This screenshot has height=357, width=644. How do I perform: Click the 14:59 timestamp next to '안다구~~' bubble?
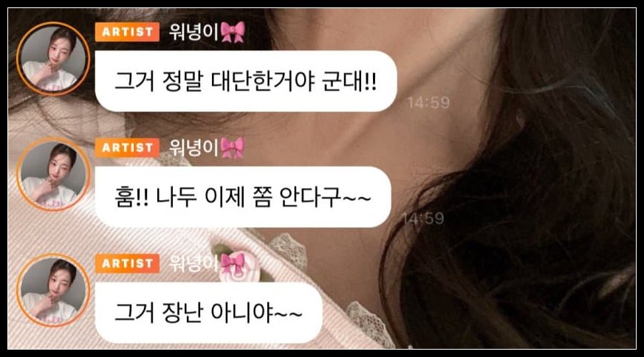click(423, 218)
